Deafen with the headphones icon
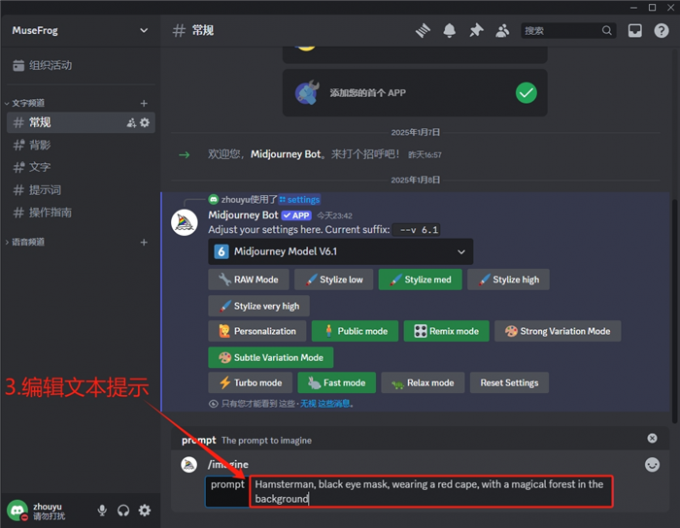The width and height of the screenshot is (680, 528). click(123, 510)
